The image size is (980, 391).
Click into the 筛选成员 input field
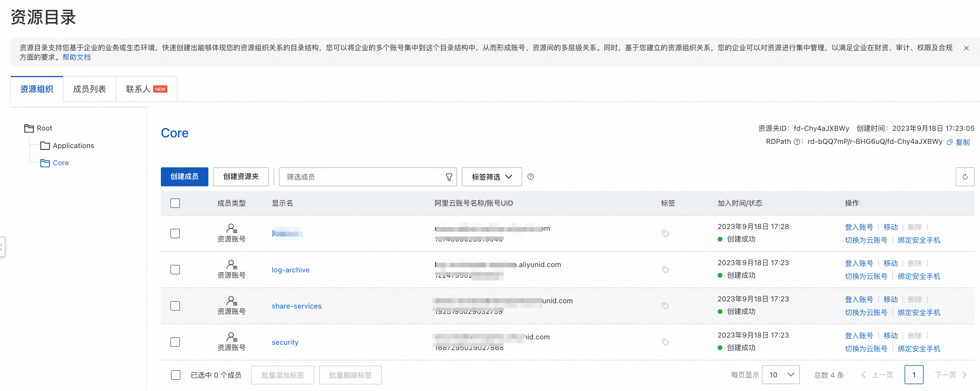(361, 177)
